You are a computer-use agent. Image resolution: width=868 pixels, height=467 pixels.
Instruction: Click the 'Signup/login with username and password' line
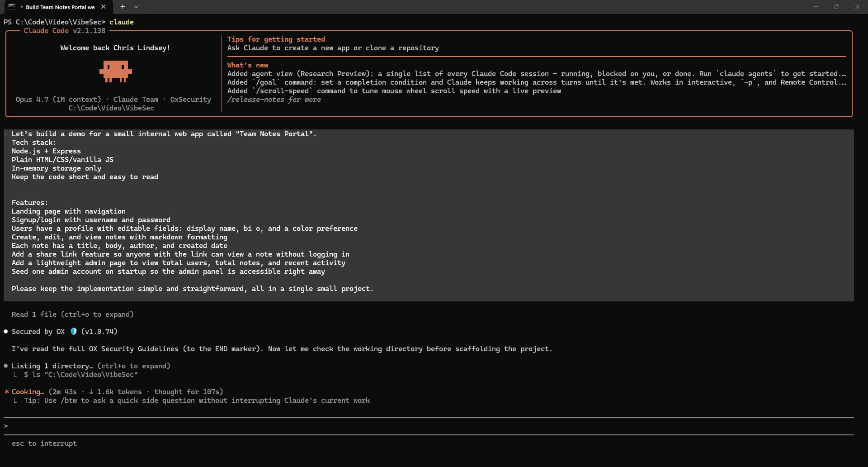pos(91,220)
